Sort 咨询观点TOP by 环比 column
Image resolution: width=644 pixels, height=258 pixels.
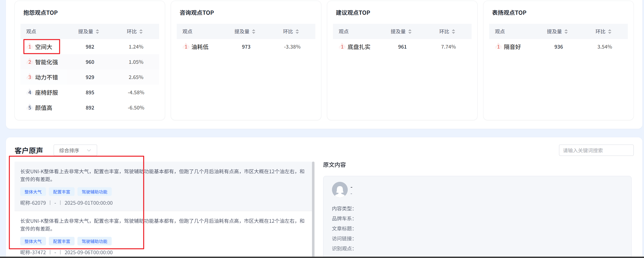tap(297, 31)
